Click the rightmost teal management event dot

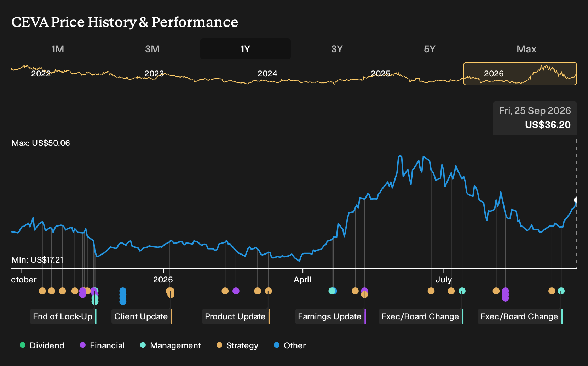pyautogui.click(x=561, y=291)
